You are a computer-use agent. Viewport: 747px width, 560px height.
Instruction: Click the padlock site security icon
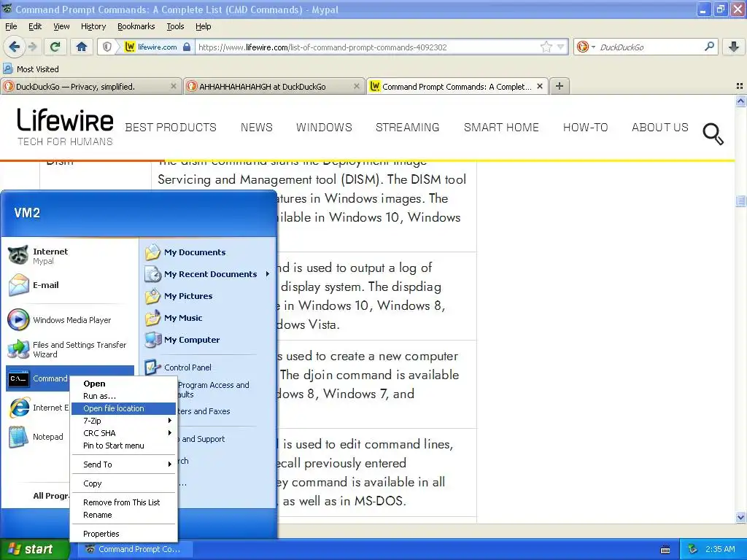tap(187, 47)
